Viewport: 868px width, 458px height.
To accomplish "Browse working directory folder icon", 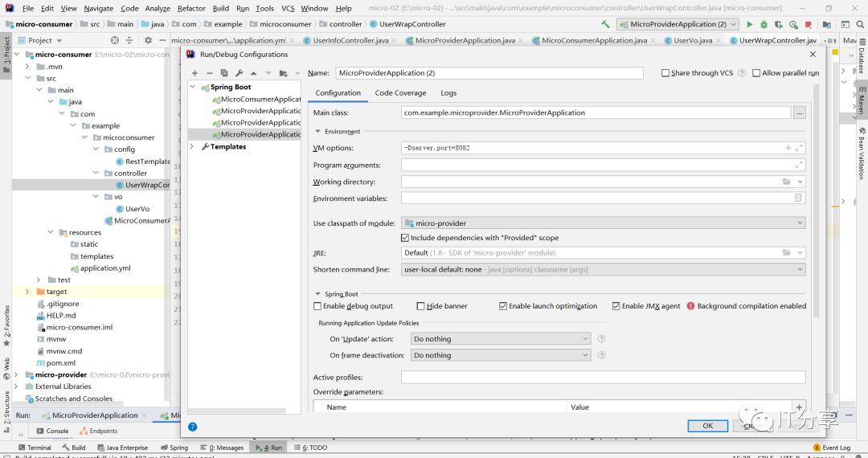I will 786,182.
